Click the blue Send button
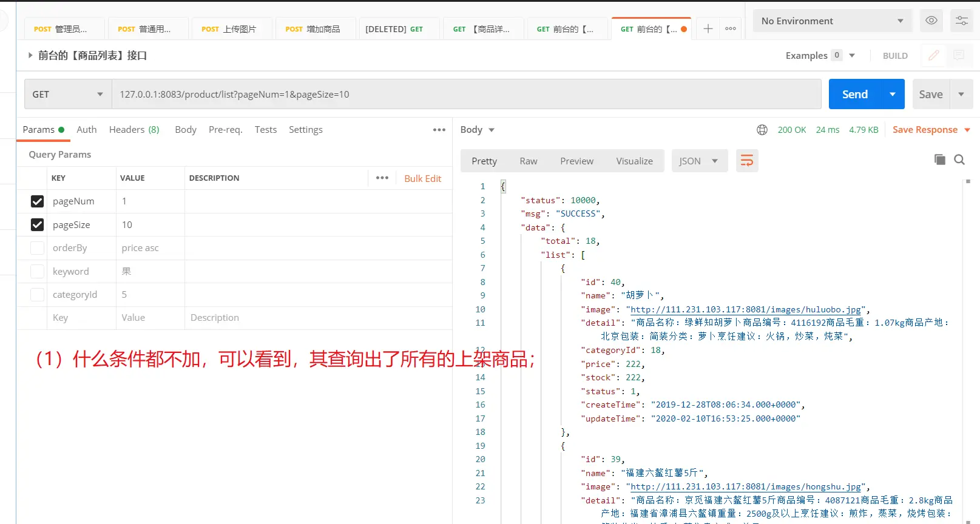Viewport: 980px width, 524px height. tap(854, 95)
